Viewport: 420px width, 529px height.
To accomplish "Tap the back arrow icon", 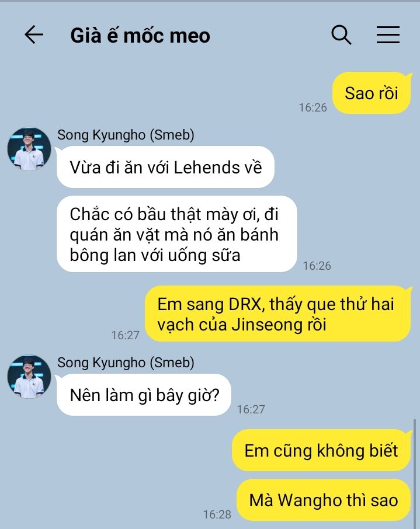I will tap(34, 34).
